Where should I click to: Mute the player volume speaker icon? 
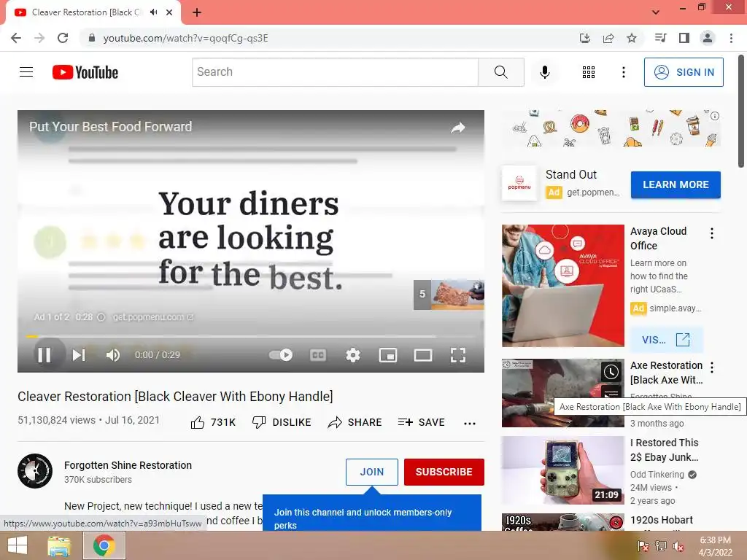pos(113,355)
